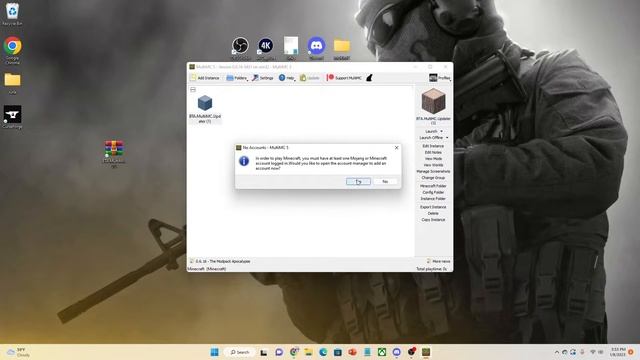Open Config Folder from side panel
This screenshot has width=640, height=360.
click(x=433, y=192)
